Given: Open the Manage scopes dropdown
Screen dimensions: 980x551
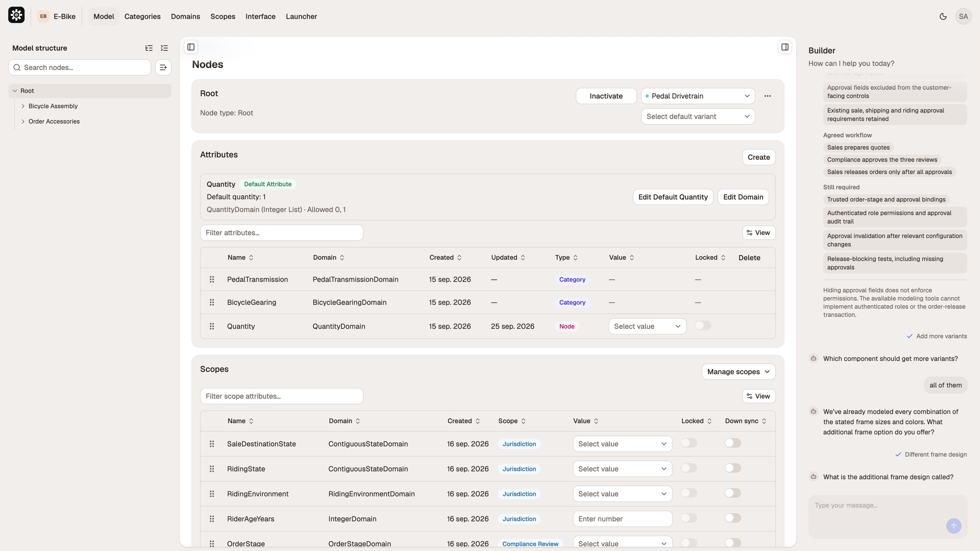Looking at the screenshot, I should click(738, 372).
